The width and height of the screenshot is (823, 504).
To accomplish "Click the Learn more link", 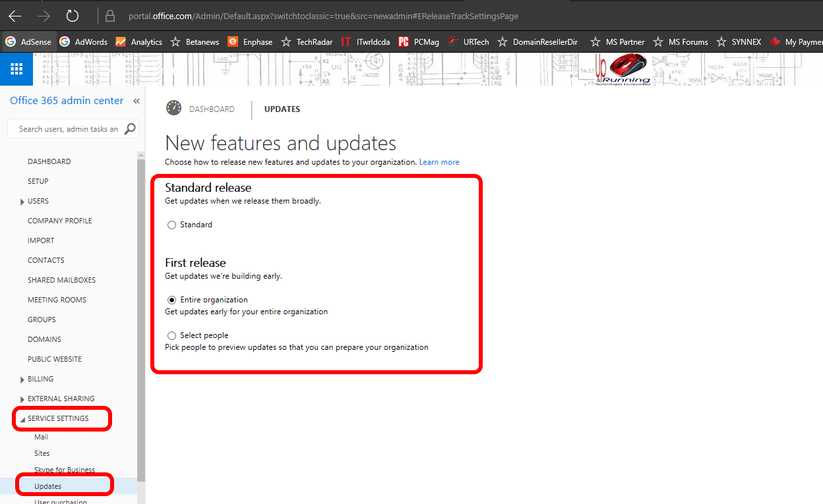I will coord(439,162).
